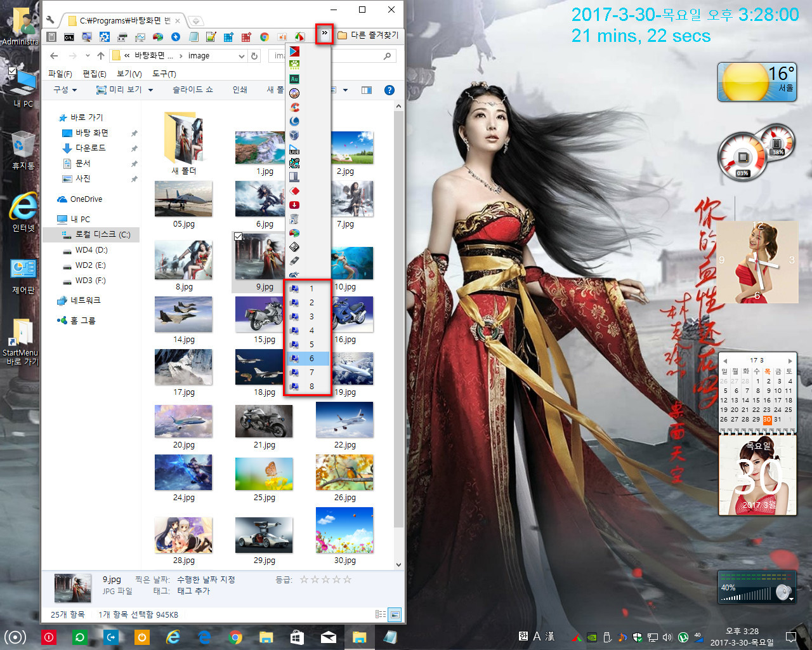This screenshot has width=812, height=650.
Task: Open the 보기(V) menu
Action: point(129,74)
